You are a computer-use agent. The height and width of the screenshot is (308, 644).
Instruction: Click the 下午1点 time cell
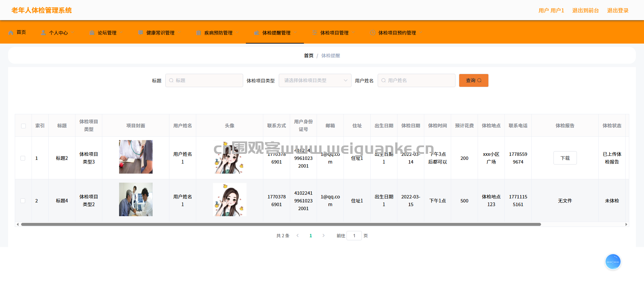coord(437,201)
